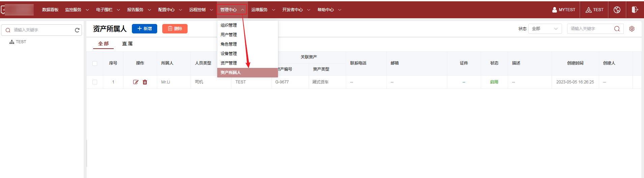
Task: Switch to the 直属 tab
Action: click(127, 44)
